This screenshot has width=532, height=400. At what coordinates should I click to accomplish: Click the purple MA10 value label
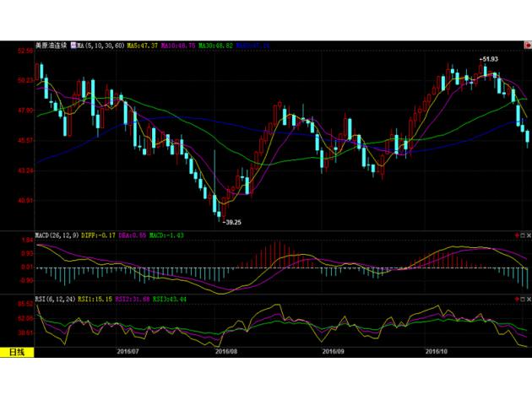pos(178,45)
